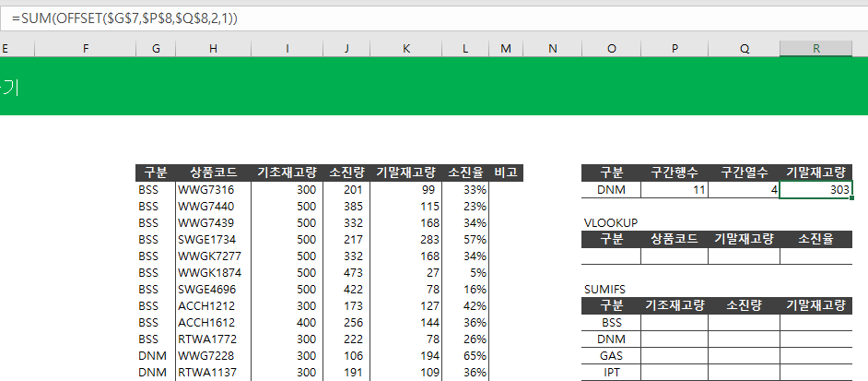This screenshot has width=868, height=381.
Task: Select cell containing WWGK1874
Action: [214, 273]
